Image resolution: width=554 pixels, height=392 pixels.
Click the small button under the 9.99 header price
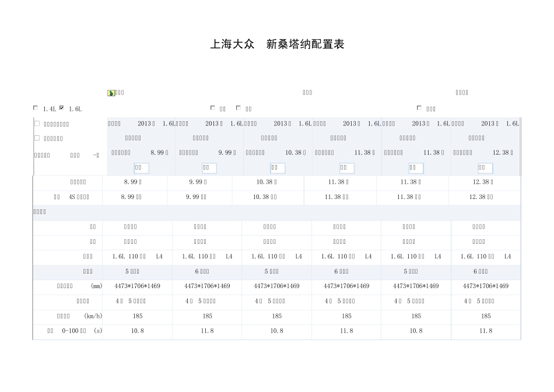tap(209, 168)
